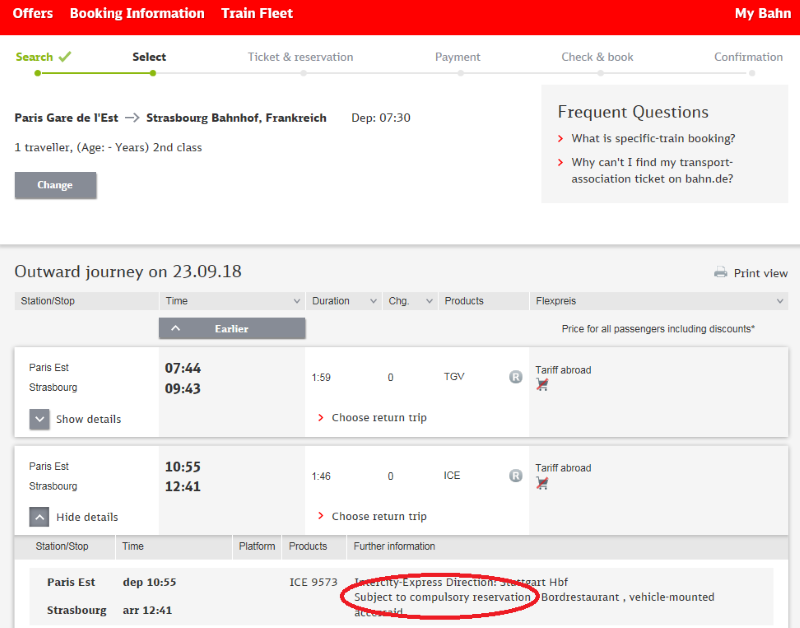The height and width of the screenshot is (628, 800).
Task: Click the printer icon beside Print view
Action: 720,272
